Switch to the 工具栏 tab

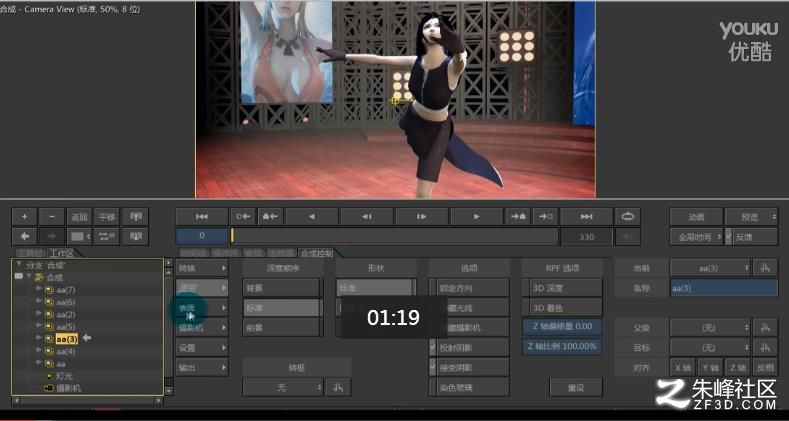coord(30,253)
